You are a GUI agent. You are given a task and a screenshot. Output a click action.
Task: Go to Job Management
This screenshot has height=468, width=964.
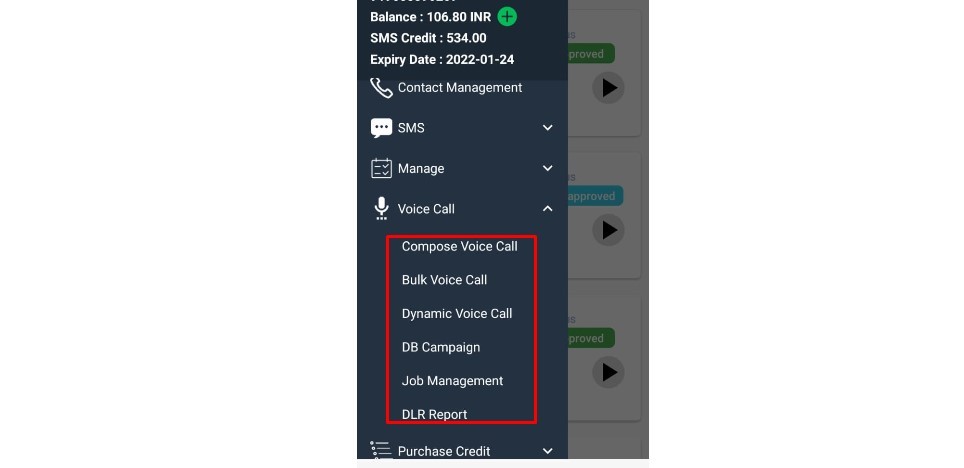click(452, 381)
